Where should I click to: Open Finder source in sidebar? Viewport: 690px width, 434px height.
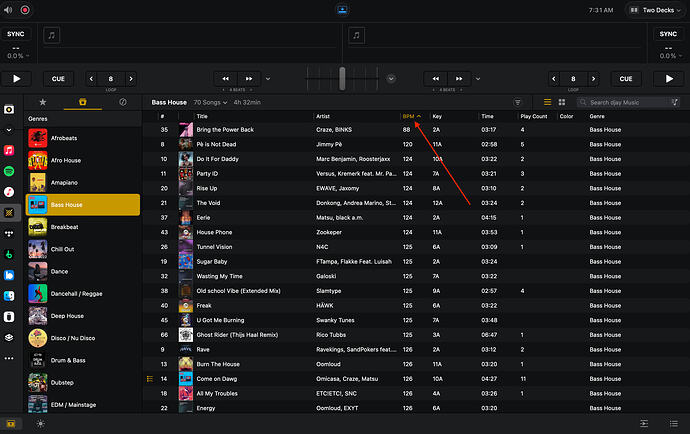[9, 296]
